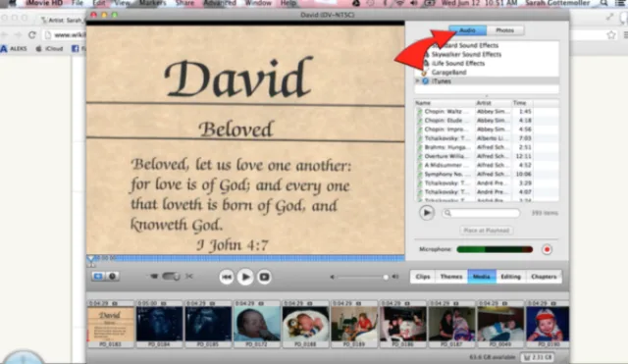Select clip PD_0184 in the clip viewer

159,325
